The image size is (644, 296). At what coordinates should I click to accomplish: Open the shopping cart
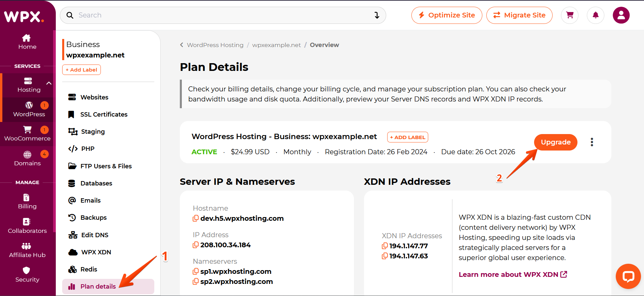[x=570, y=15]
